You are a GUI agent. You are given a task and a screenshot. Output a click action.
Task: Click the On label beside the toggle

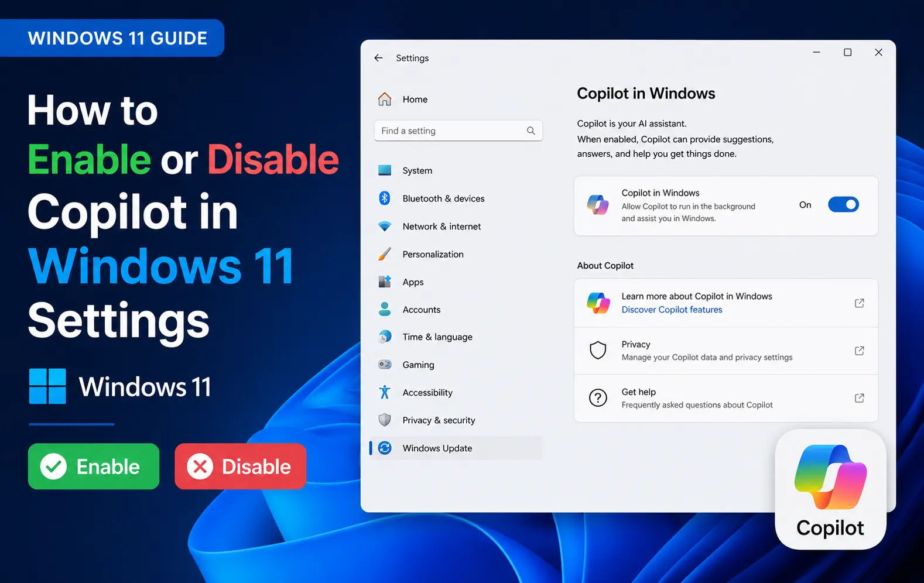click(x=805, y=205)
